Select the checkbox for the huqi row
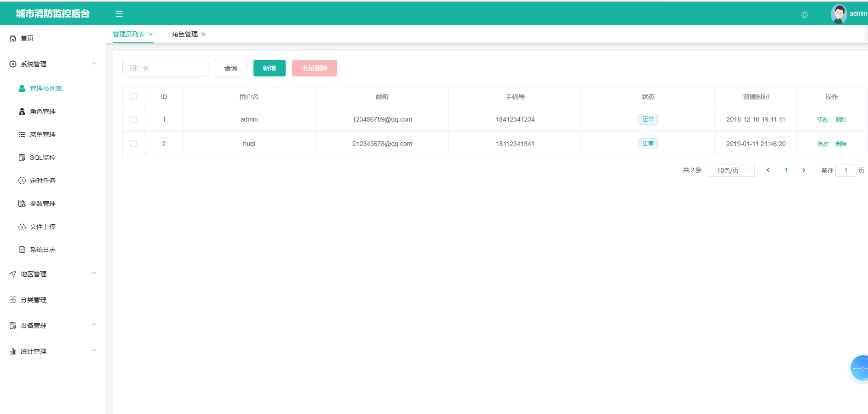This screenshot has width=868, height=414. click(133, 144)
